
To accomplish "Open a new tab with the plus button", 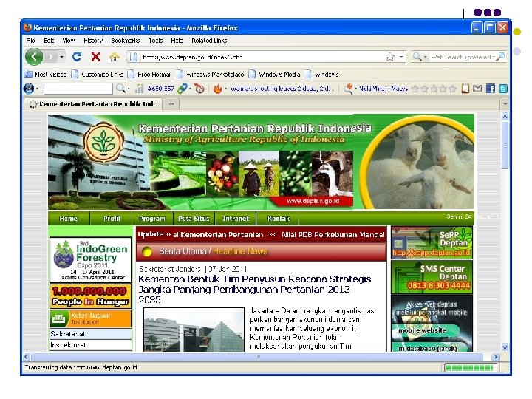I will [171, 104].
